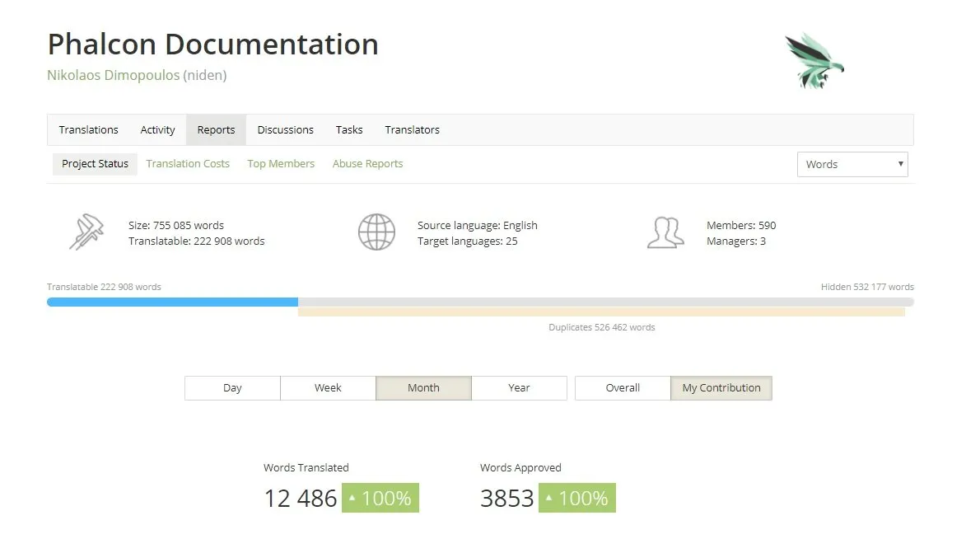Click 'Hidden 532 177 words' label
This screenshot has height=553, width=980.
[x=867, y=287]
